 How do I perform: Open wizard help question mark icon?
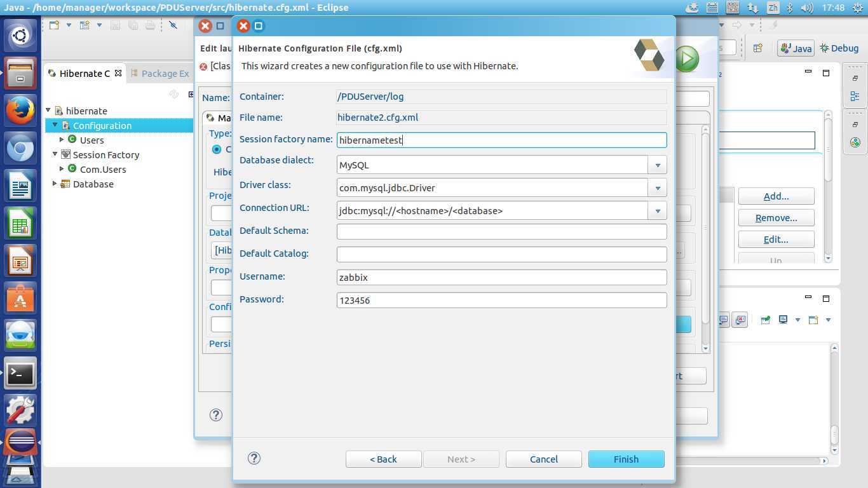[254, 458]
